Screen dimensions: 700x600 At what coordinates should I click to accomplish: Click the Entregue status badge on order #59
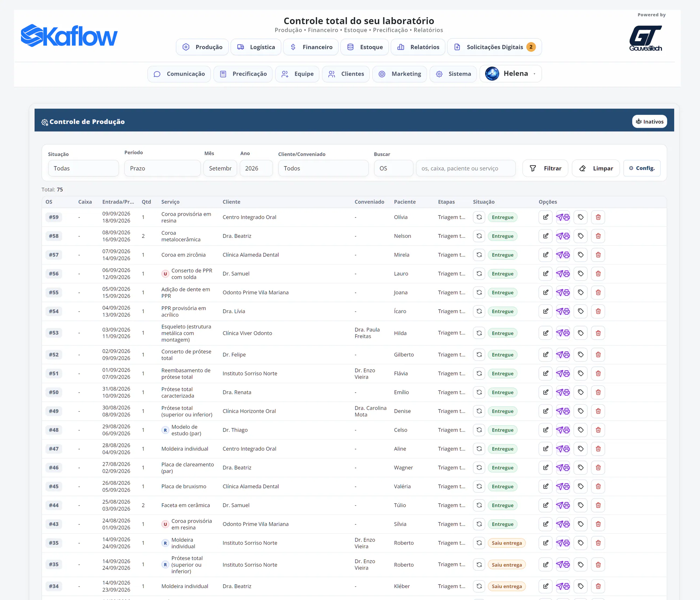click(503, 217)
